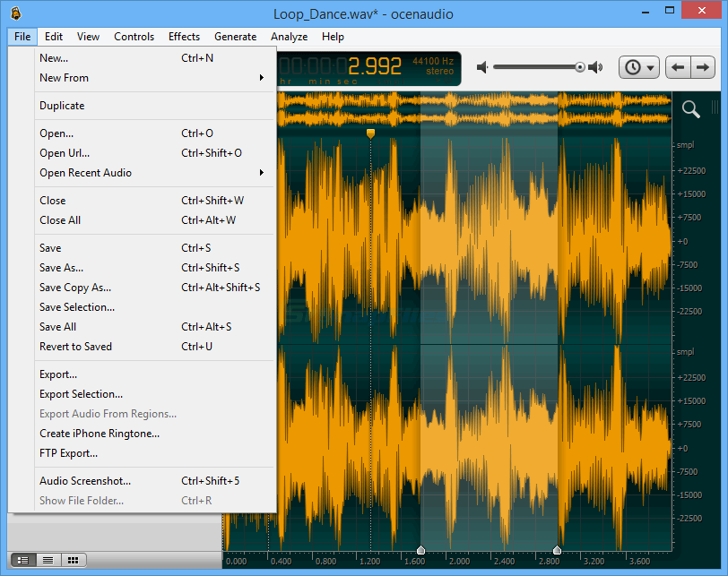
Task: Click Export Selection menu entry
Action: click(81, 394)
